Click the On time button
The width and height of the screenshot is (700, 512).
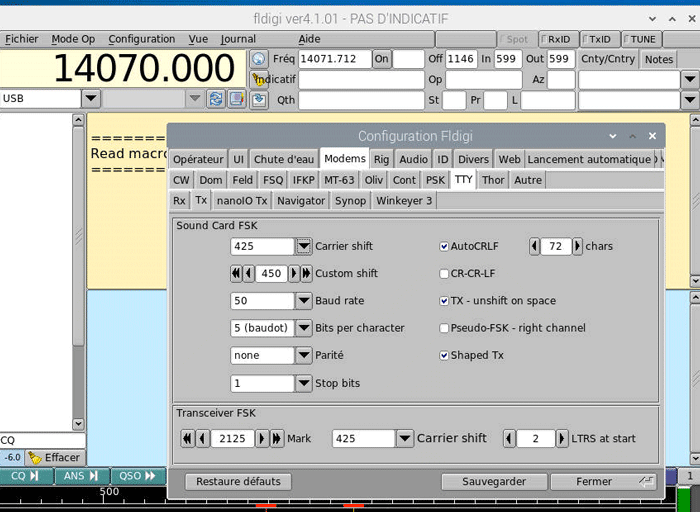[382, 59]
